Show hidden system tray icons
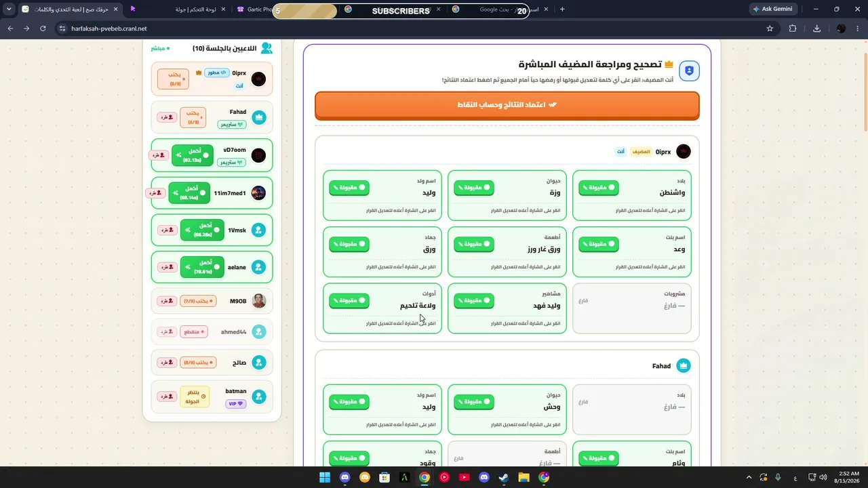The image size is (868, 488). click(749, 477)
